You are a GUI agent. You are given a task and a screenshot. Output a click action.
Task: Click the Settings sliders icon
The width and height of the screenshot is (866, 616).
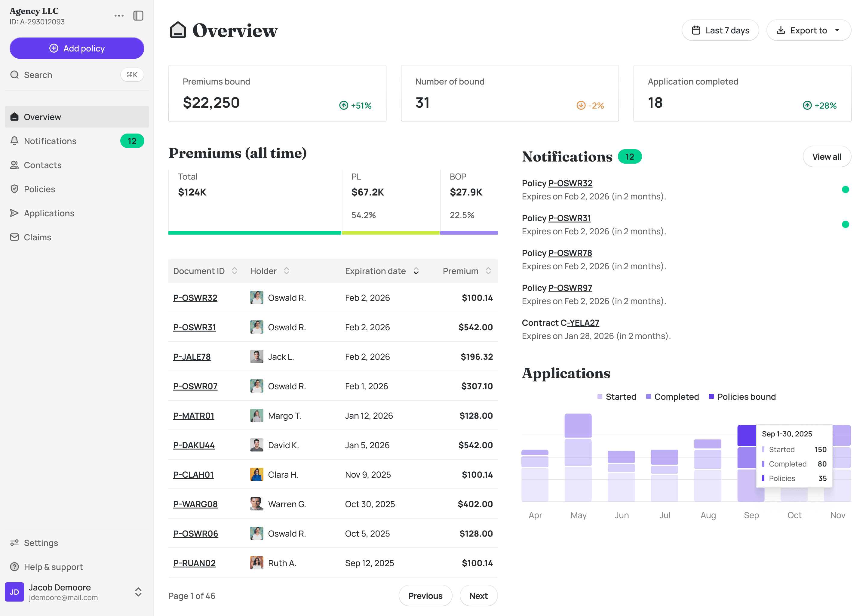[x=14, y=543]
